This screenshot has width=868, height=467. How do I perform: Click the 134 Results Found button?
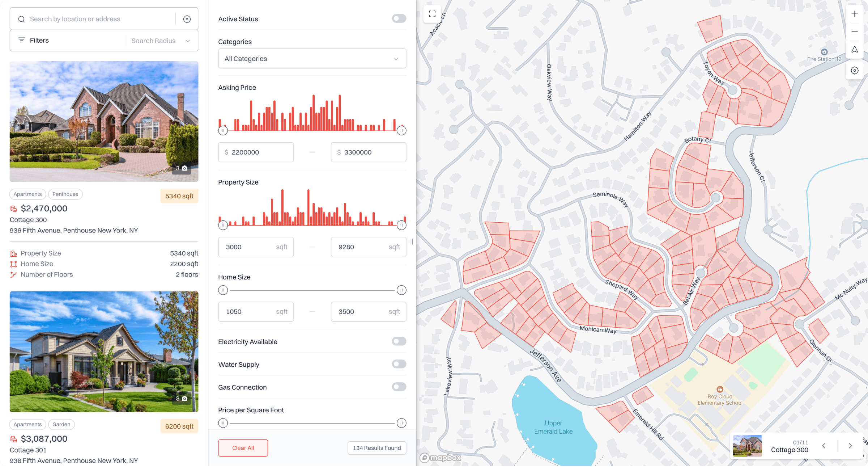(x=377, y=448)
